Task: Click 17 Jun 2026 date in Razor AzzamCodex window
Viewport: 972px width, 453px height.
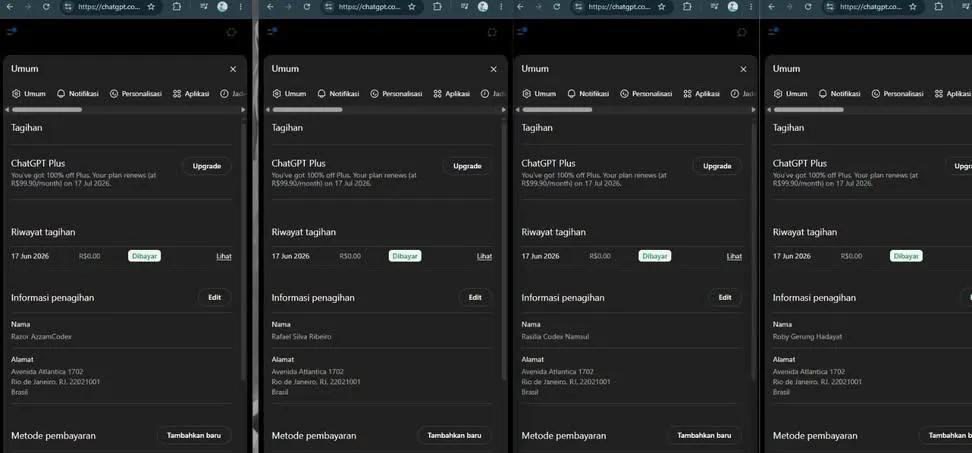Action: [x=30, y=256]
